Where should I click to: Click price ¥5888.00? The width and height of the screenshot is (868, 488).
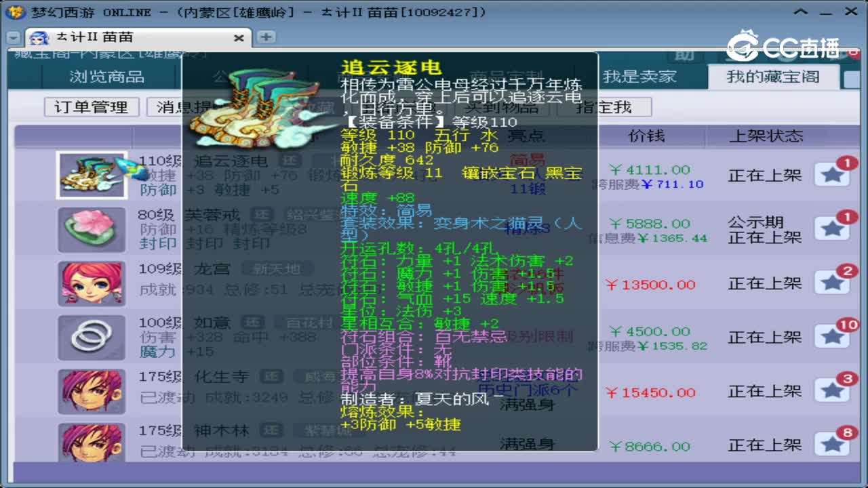pos(650,223)
